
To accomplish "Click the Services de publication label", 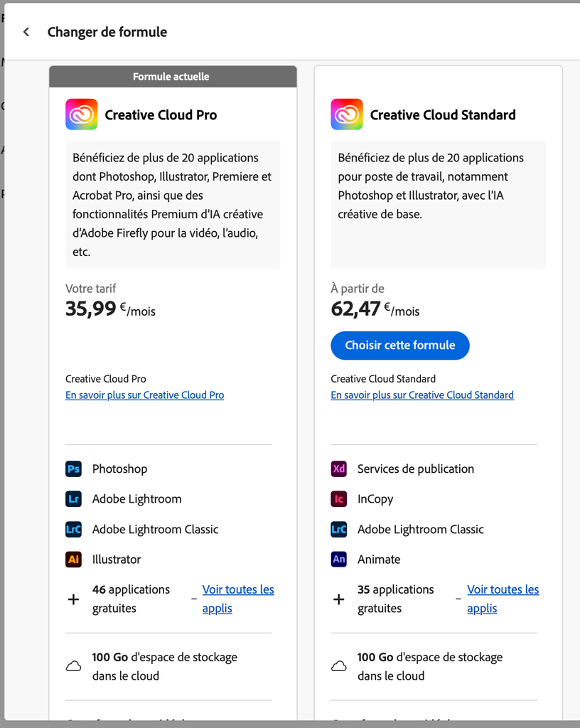I will [416, 469].
